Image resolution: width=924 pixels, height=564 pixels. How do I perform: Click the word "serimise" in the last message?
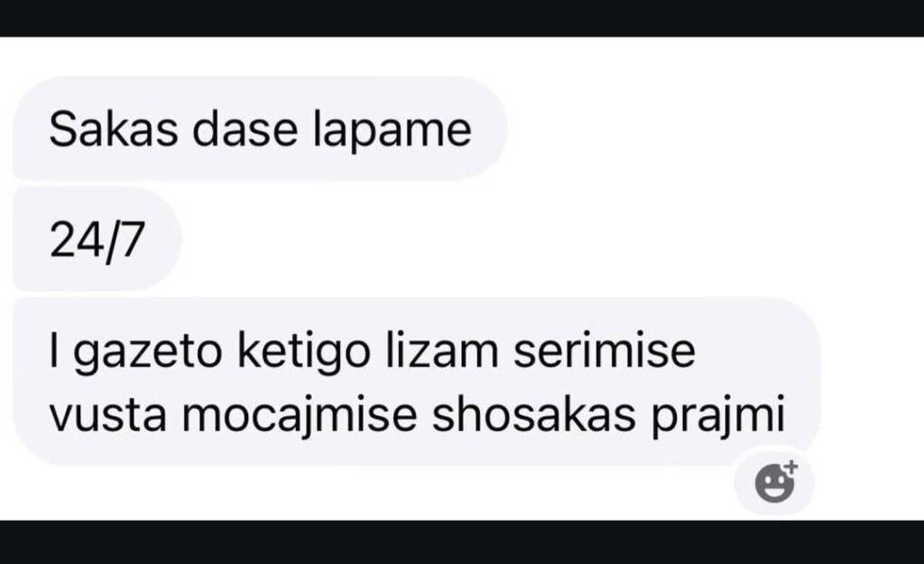click(605, 351)
